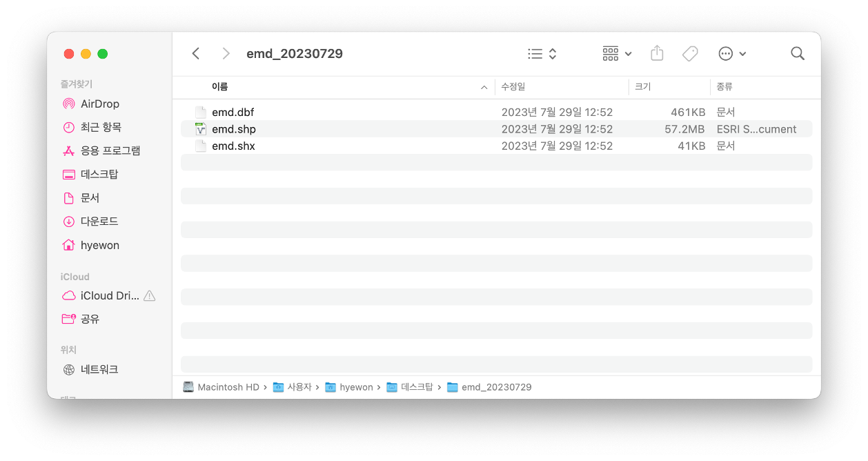
Task: Open 네트워크 in the sidebar
Action: [91, 369]
